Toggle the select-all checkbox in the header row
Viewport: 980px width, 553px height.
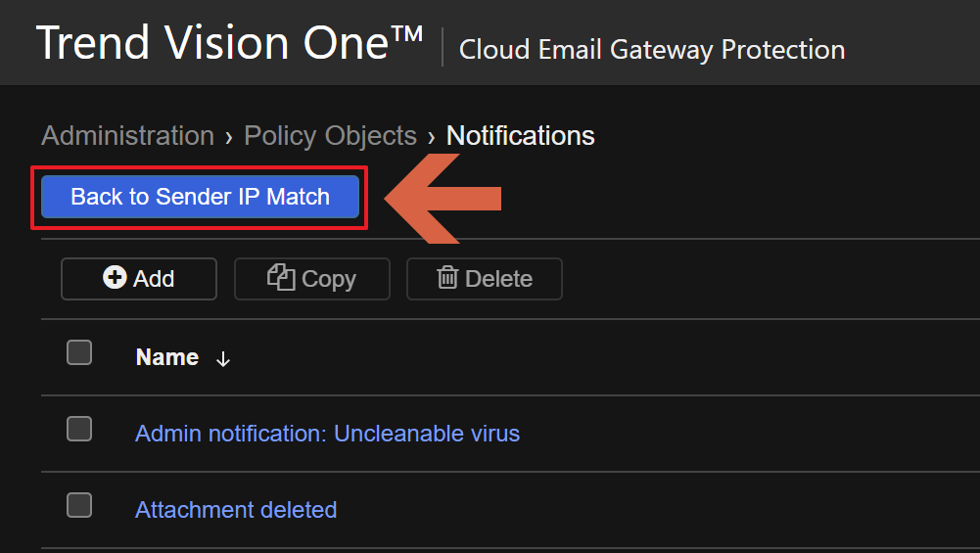(x=79, y=352)
